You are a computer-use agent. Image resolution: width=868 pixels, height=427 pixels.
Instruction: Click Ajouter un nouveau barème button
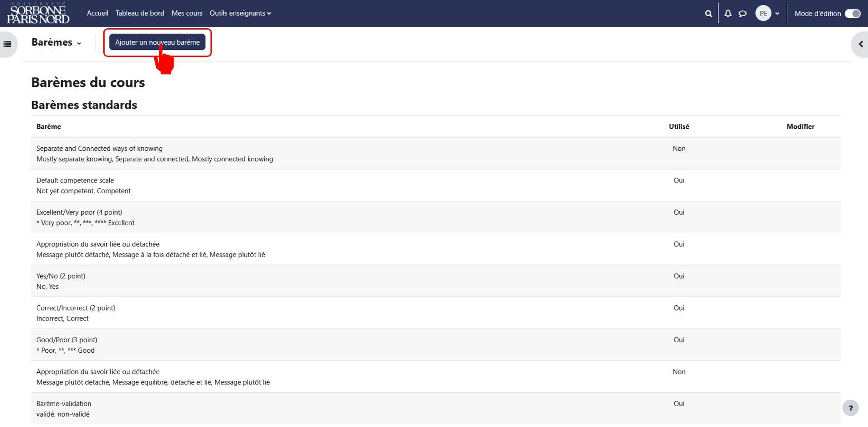[157, 42]
